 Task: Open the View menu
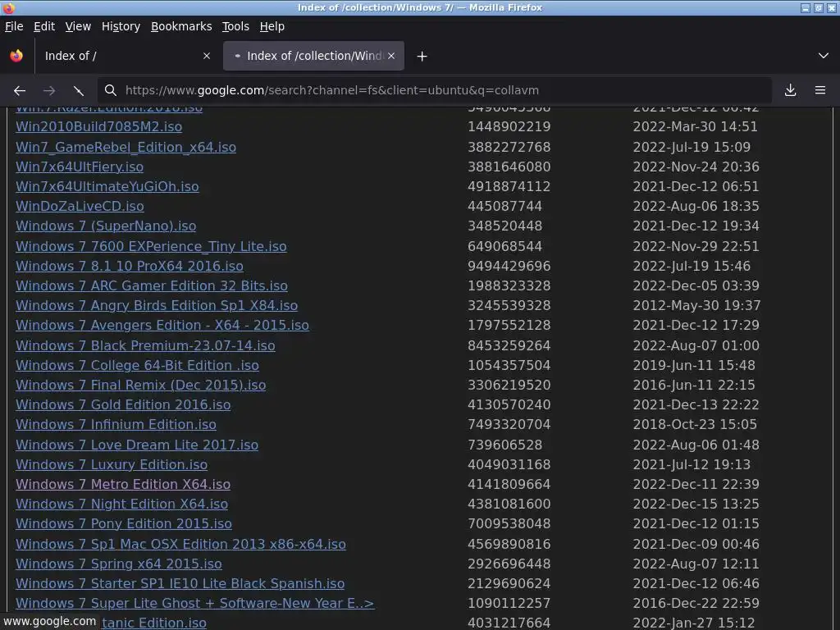(x=78, y=26)
